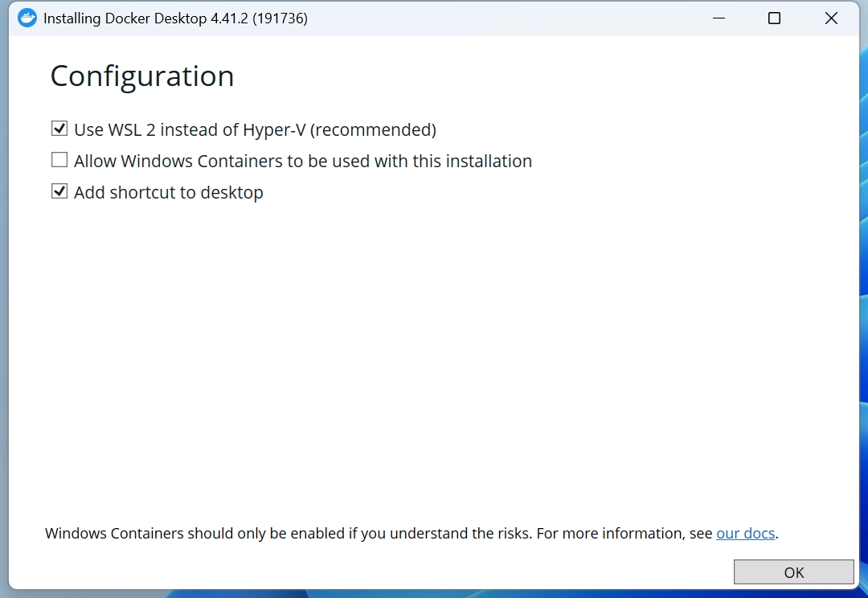The image size is (868, 598).
Task: Click the "Installing Docker Desktop" title text
Action: (125, 18)
